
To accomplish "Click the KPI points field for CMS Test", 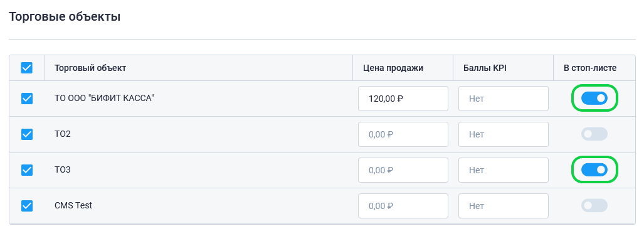I will [504, 206].
